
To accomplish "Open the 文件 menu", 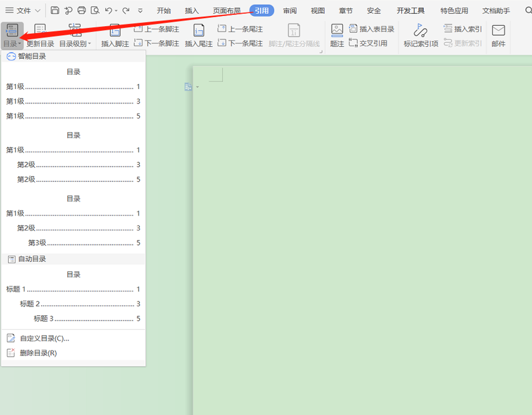I will click(23, 11).
